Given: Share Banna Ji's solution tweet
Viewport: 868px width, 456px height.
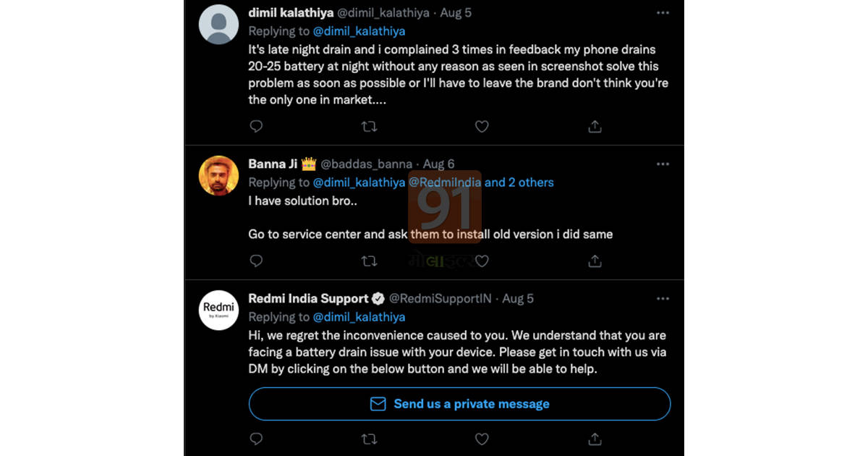Looking at the screenshot, I should (x=595, y=261).
